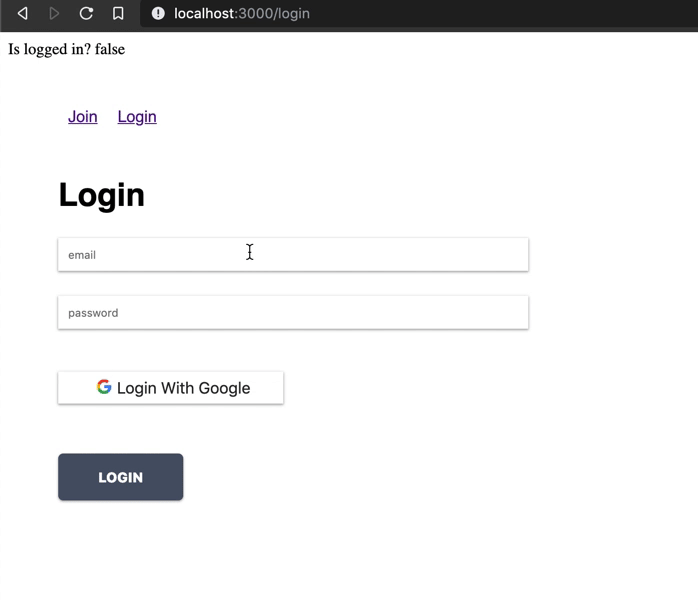This screenshot has width=698, height=610.
Task: Open the Join link
Action: 82,117
